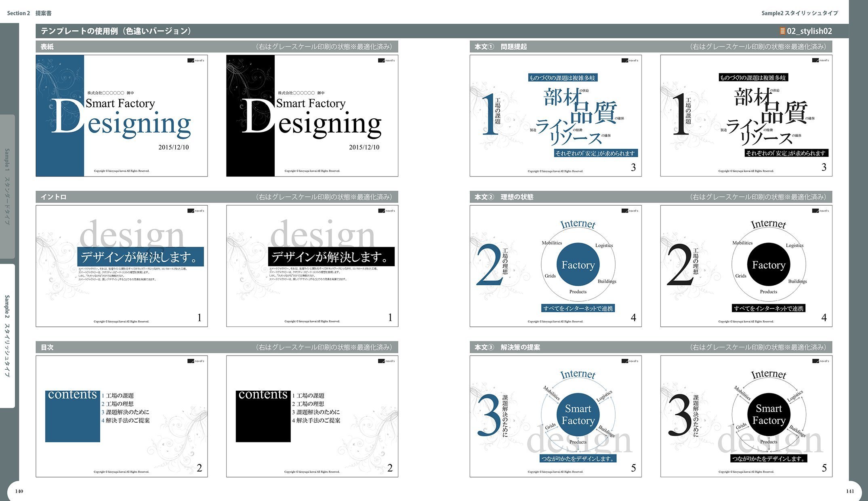
Task: Click the 表紙 section header
Action: click(x=47, y=47)
